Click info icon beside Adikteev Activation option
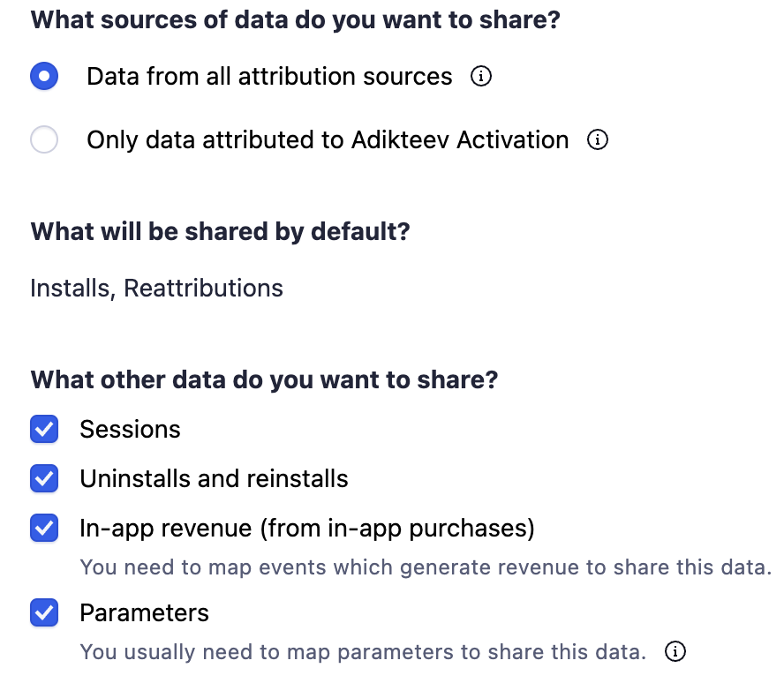Image resolution: width=784 pixels, height=683 pixels. point(598,140)
